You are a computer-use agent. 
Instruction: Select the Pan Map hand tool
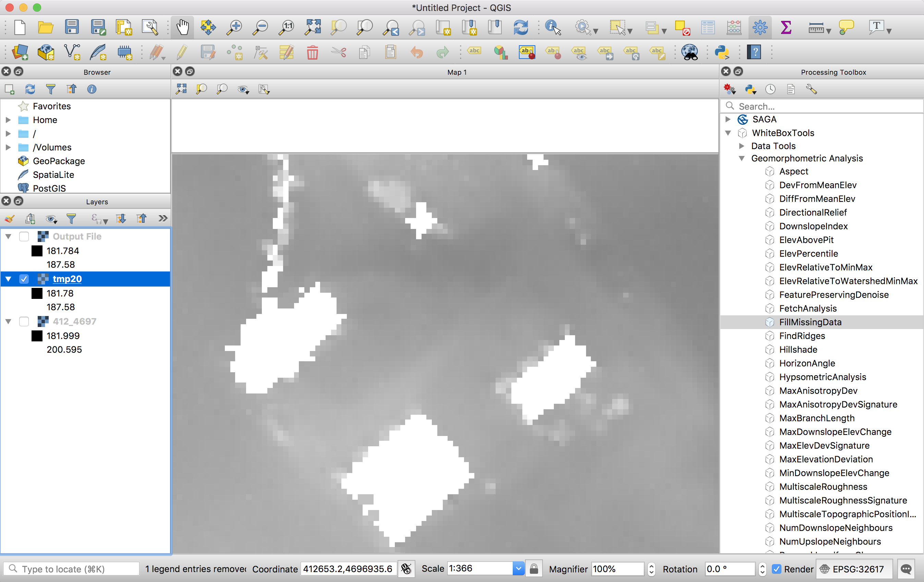pos(183,27)
